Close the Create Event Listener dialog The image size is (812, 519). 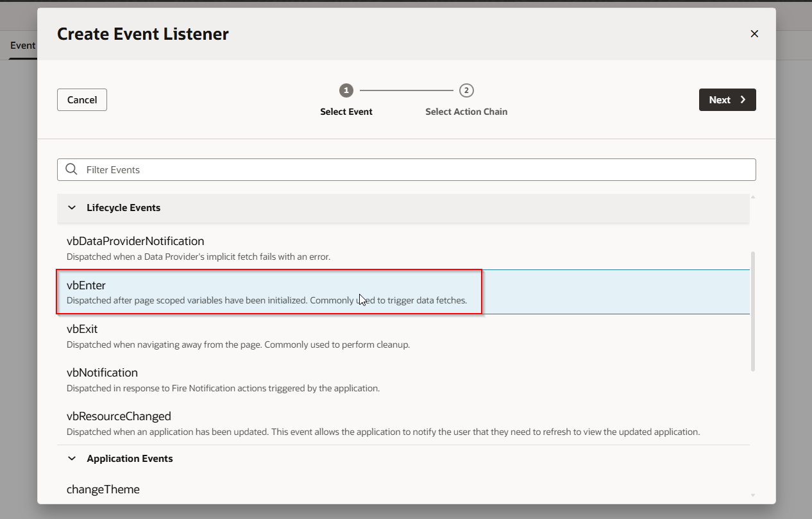[754, 34]
